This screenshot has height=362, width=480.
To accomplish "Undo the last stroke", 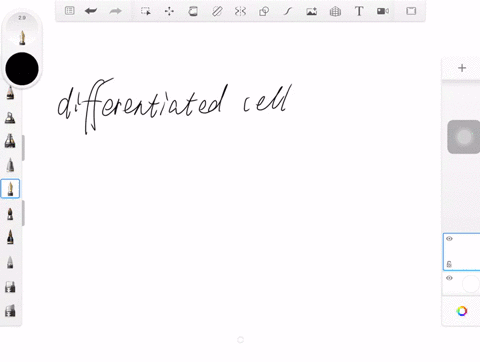I will pyautogui.click(x=91, y=11).
